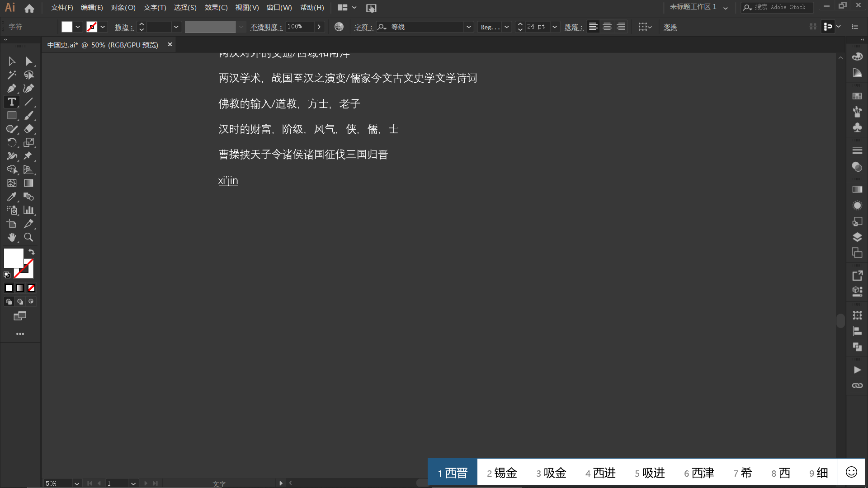Click the 变换 transform link

pyautogui.click(x=670, y=27)
